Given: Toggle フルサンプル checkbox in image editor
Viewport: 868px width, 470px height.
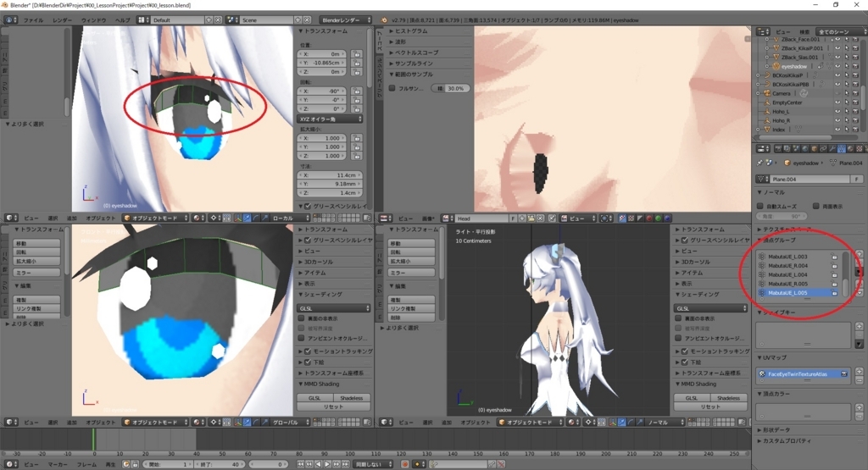Looking at the screenshot, I should [392, 88].
